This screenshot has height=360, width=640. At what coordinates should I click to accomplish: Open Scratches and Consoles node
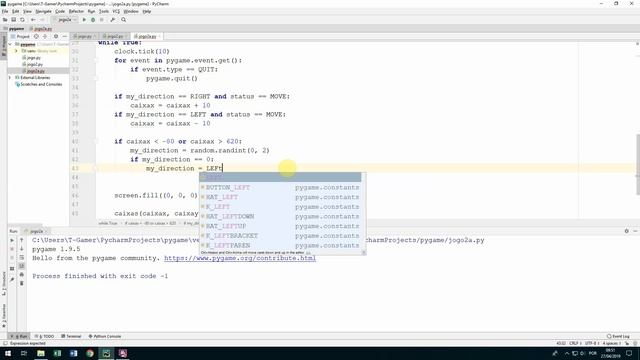point(38,84)
